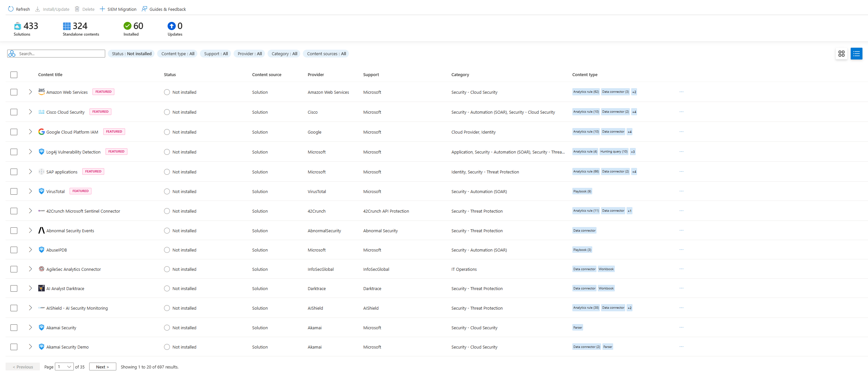Screen dimensions: 868x375
Task: Click the Installed green checkmark counter
Action: point(127,26)
